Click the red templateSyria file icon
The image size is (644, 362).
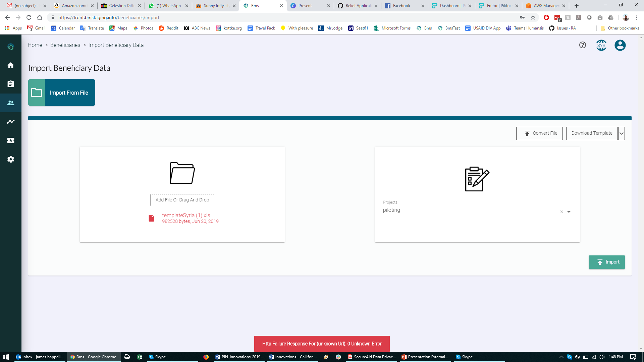tap(152, 218)
